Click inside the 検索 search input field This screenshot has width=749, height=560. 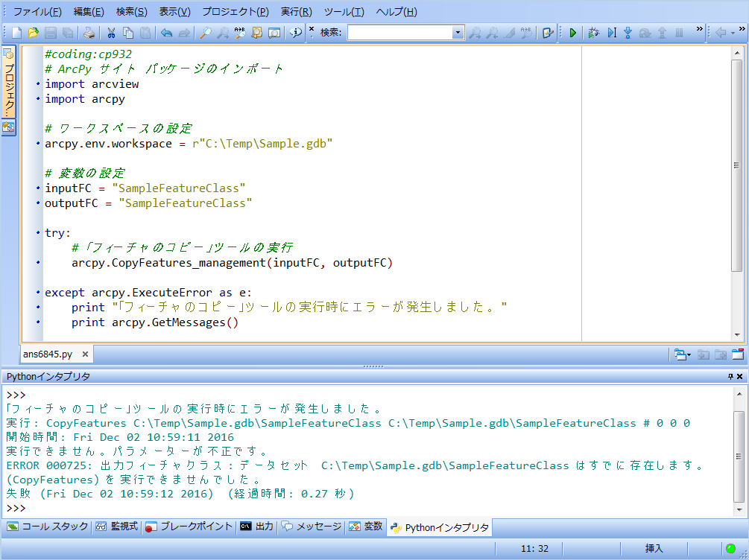400,33
